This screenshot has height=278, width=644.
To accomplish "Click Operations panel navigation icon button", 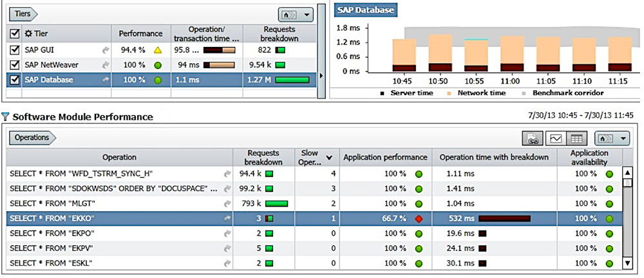I will [x=606, y=138].
